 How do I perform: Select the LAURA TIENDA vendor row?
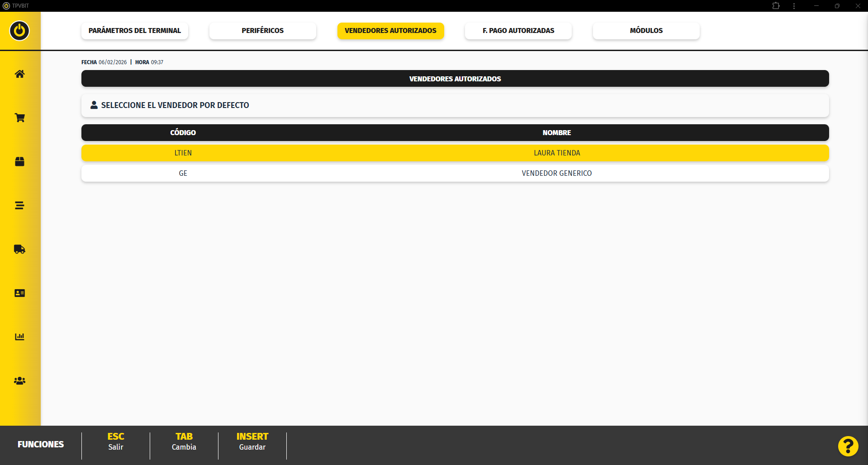[x=455, y=153]
